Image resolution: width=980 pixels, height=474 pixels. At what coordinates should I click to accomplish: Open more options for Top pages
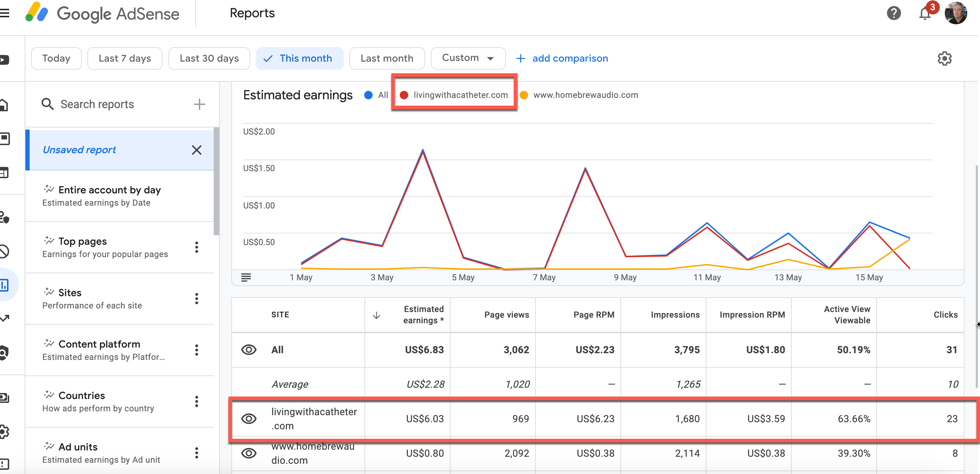point(197,248)
